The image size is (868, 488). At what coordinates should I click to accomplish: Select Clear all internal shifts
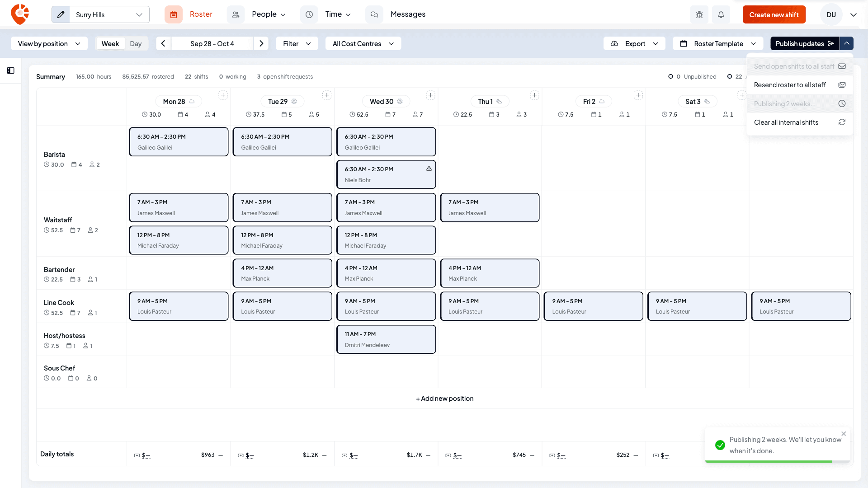tap(800, 122)
